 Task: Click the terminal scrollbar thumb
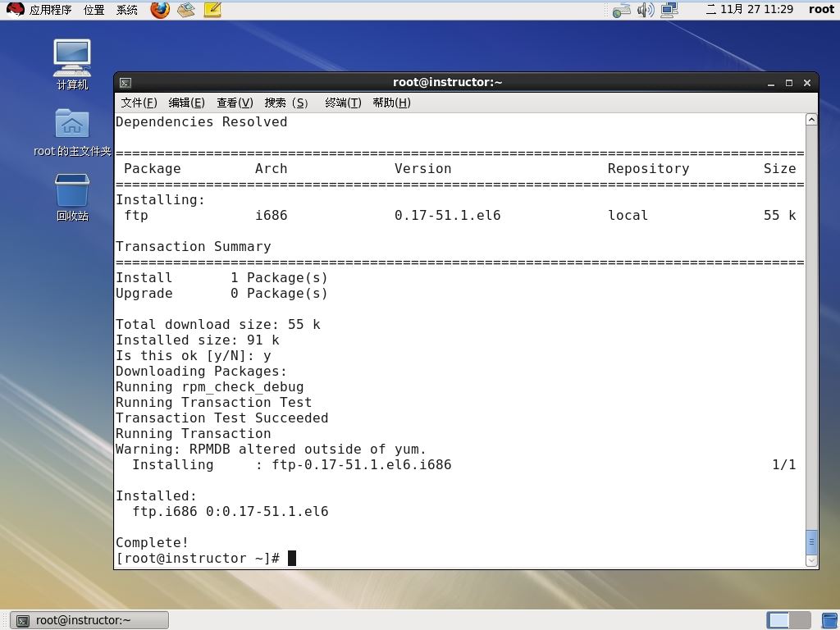pyautogui.click(x=811, y=542)
